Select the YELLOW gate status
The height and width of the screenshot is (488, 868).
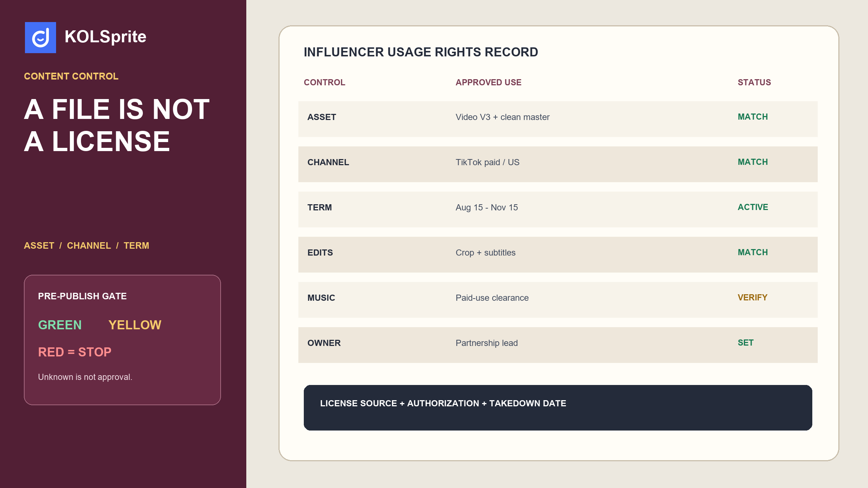(x=135, y=325)
